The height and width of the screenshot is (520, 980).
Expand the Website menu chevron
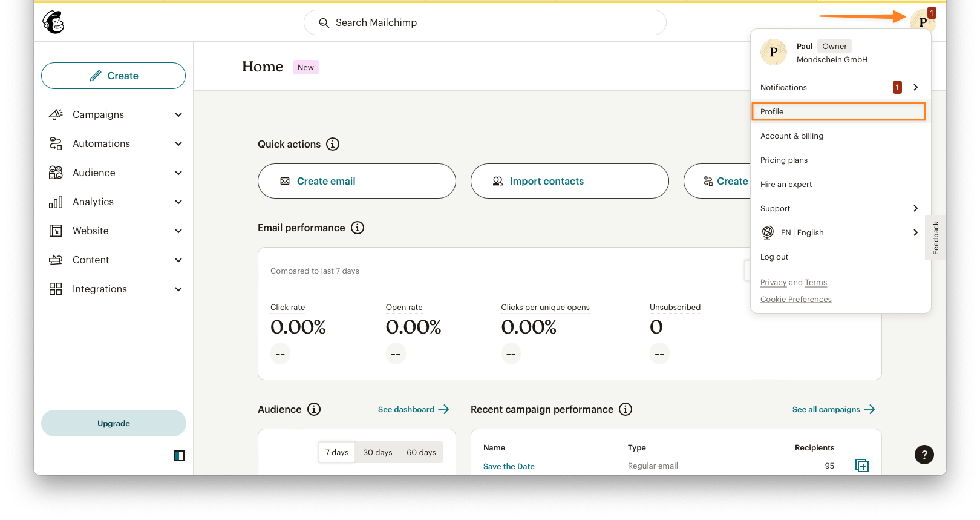coord(178,231)
